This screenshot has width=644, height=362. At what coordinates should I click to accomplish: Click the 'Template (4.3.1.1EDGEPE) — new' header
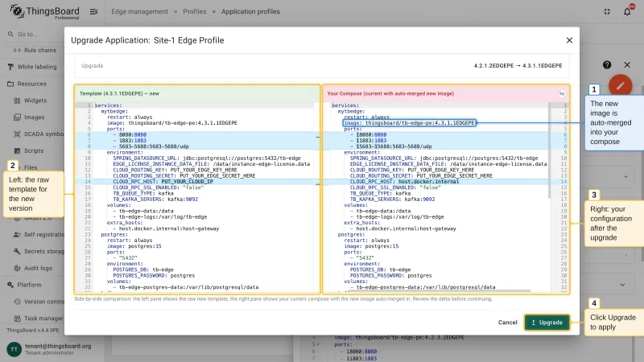(119, 93)
